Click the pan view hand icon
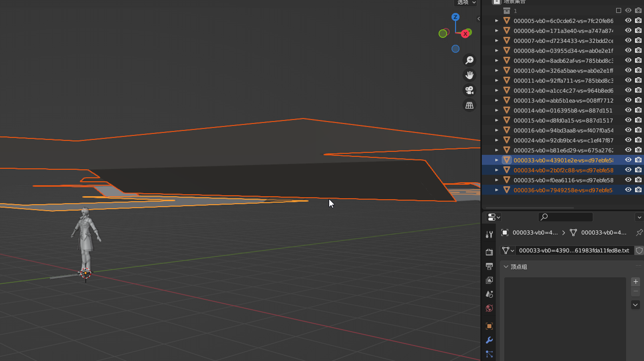644x361 pixels. (469, 75)
